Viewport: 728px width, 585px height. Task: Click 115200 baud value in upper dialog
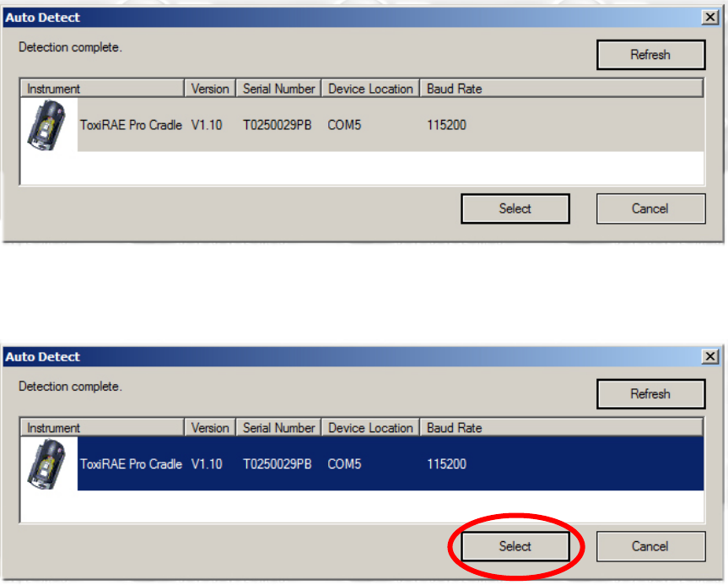click(446, 125)
